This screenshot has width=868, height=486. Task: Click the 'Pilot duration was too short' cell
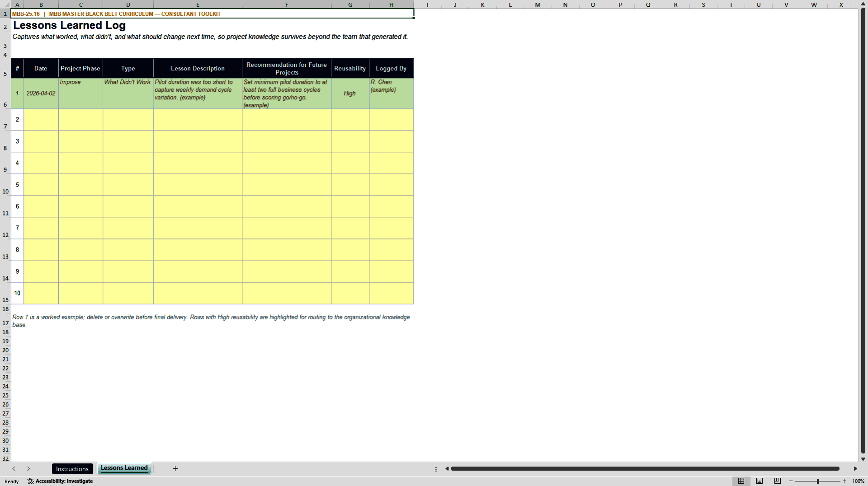(x=198, y=93)
